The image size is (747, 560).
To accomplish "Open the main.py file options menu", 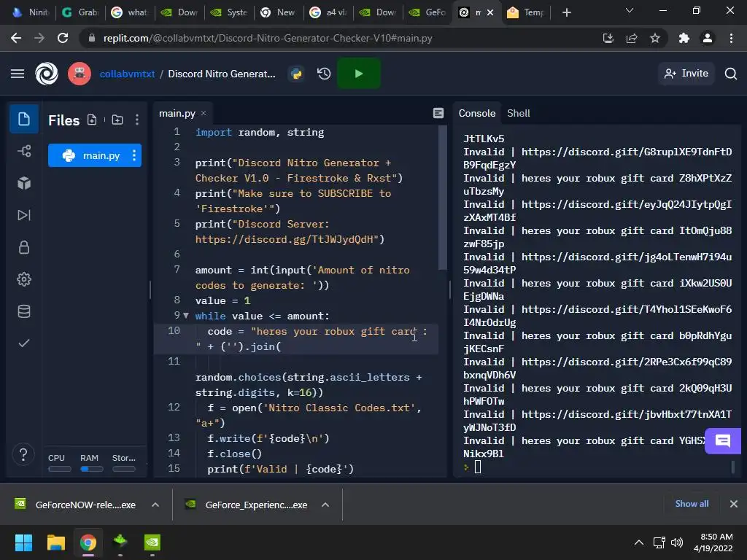I will [x=134, y=155].
